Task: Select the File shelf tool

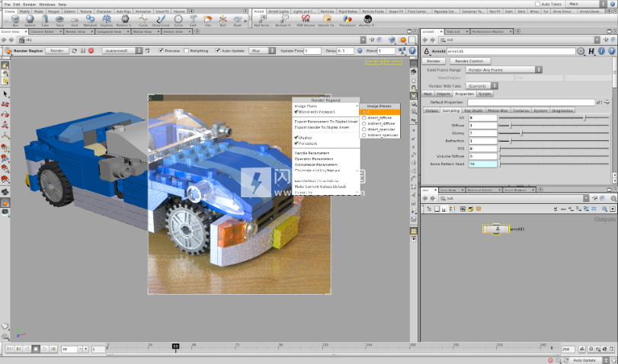Action: coord(208,21)
